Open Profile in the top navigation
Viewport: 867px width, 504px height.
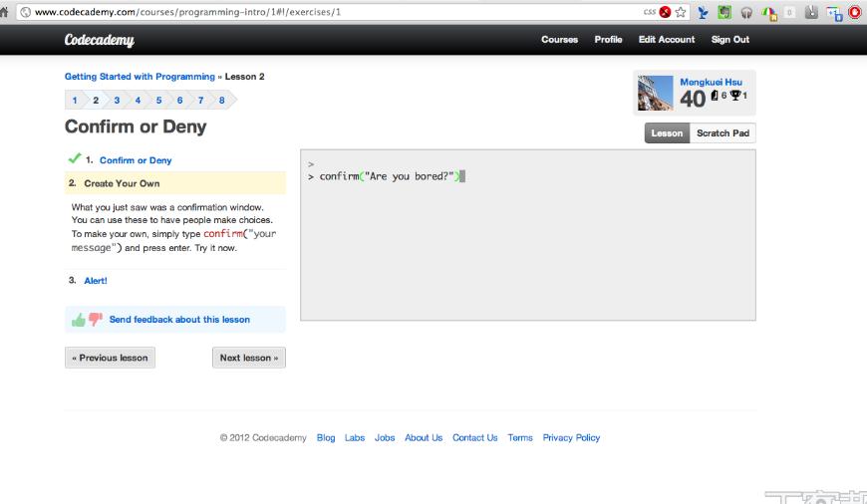pos(608,39)
